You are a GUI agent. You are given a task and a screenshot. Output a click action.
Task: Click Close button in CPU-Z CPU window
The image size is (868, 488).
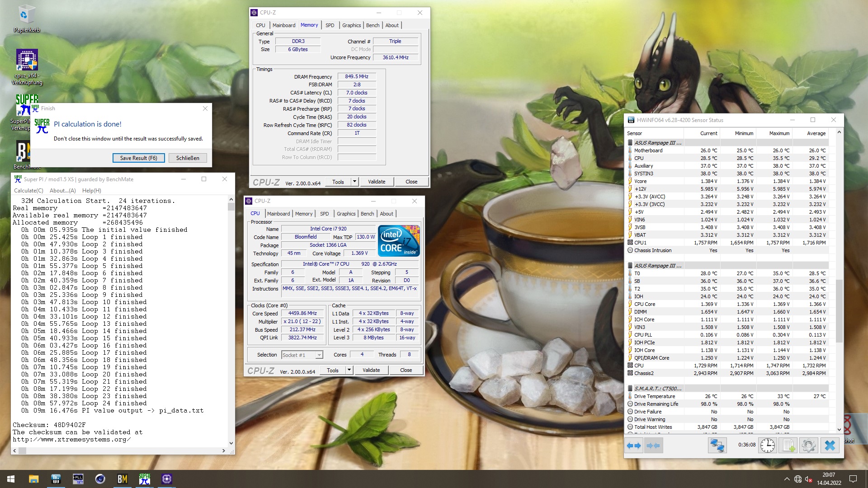[x=406, y=370]
